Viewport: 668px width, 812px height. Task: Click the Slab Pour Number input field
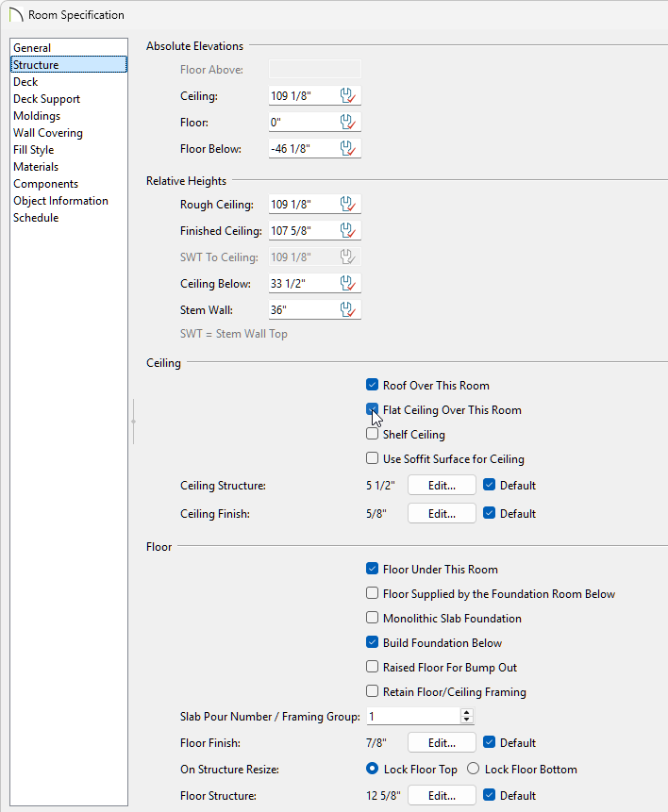pos(413,716)
